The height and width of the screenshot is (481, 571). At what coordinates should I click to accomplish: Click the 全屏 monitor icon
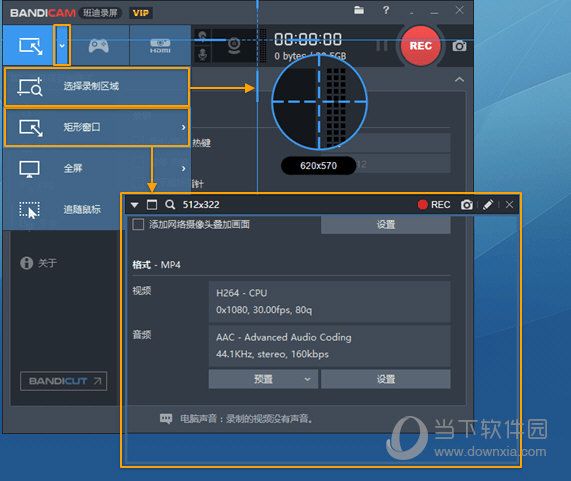click(29, 169)
